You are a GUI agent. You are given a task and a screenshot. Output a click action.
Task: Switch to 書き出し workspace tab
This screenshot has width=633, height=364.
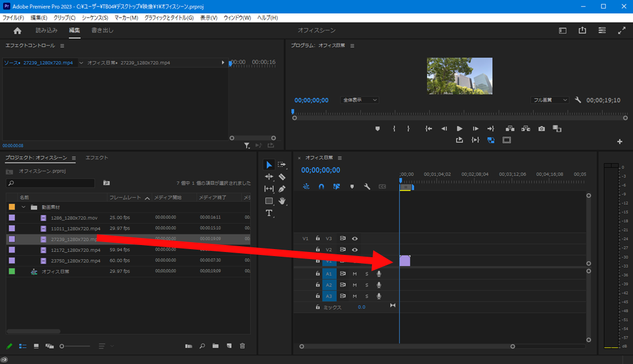click(x=102, y=30)
